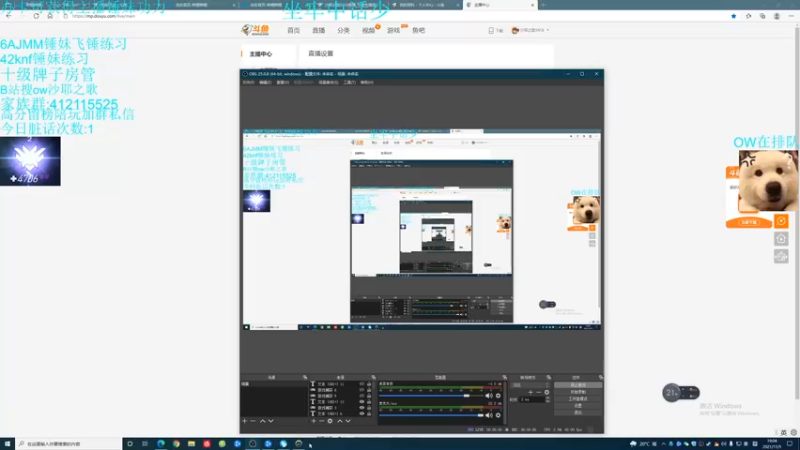Toggle visibility of 游戏捕获 3 source
Image resolution: width=800 pixels, height=450 pixels.
click(362, 407)
